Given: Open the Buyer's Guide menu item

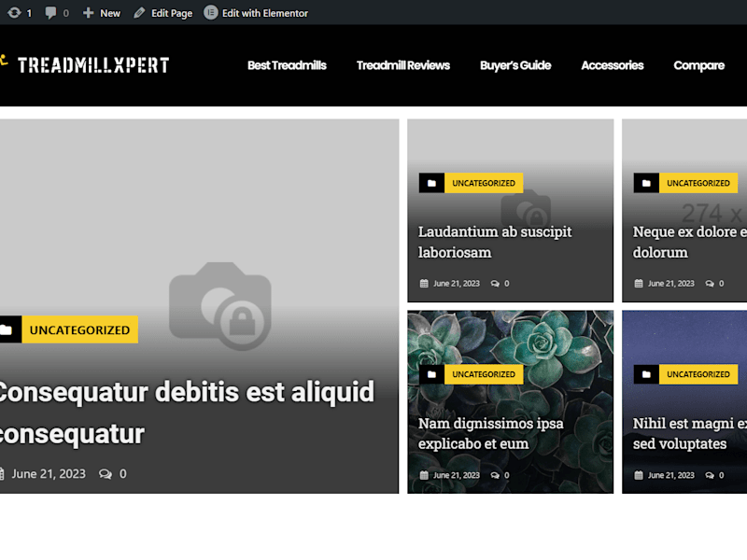Looking at the screenshot, I should coord(515,65).
